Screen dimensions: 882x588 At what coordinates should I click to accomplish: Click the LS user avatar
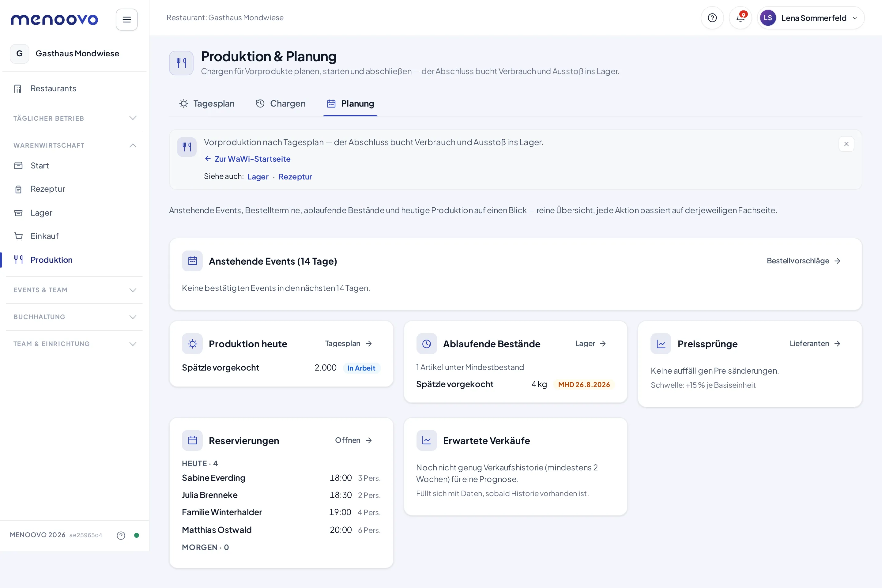(768, 18)
